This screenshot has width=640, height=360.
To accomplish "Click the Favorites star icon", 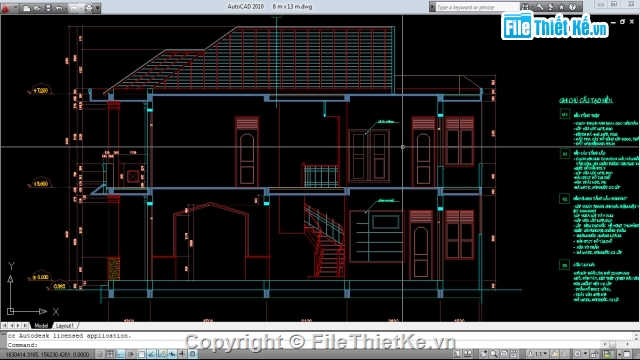I will pos(561,7).
